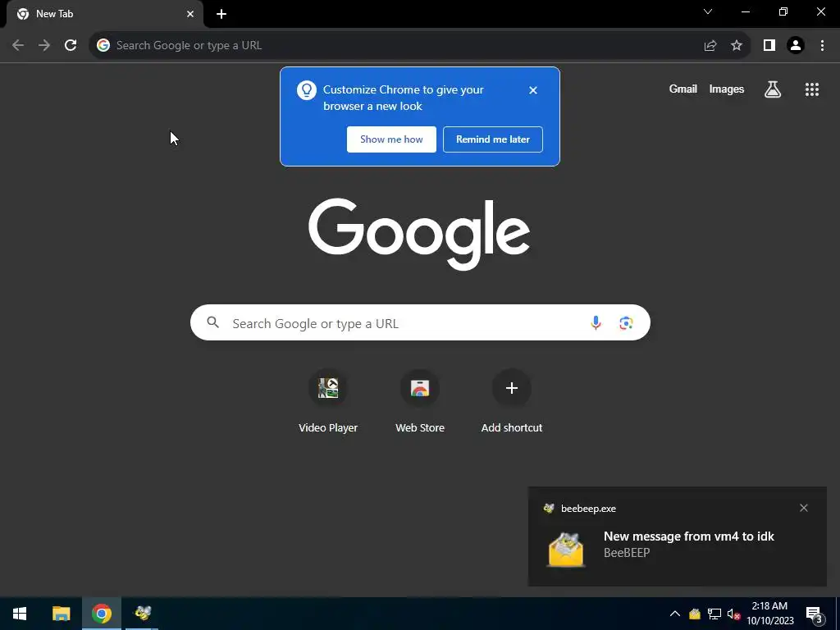Bookmark this tab with the star icon
The height and width of the screenshot is (630, 840).
pos(737,46)
